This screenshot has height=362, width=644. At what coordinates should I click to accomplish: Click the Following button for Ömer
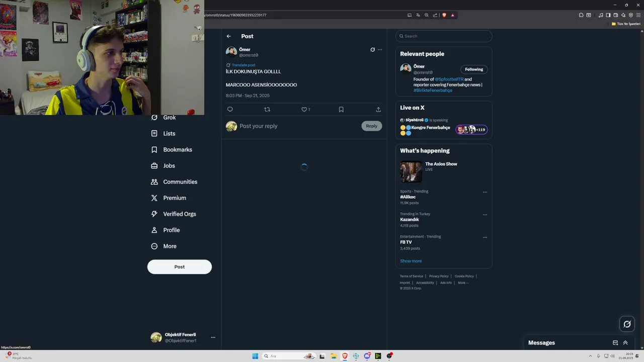click(474, 69)
